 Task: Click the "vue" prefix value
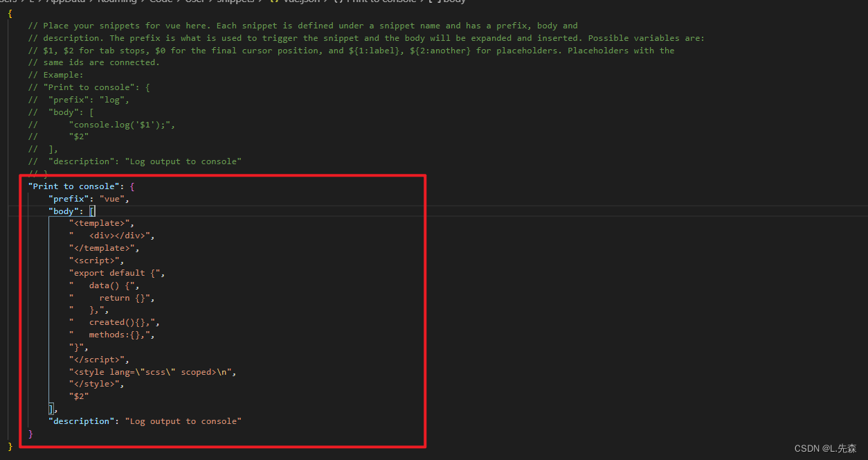coord(111,199)
